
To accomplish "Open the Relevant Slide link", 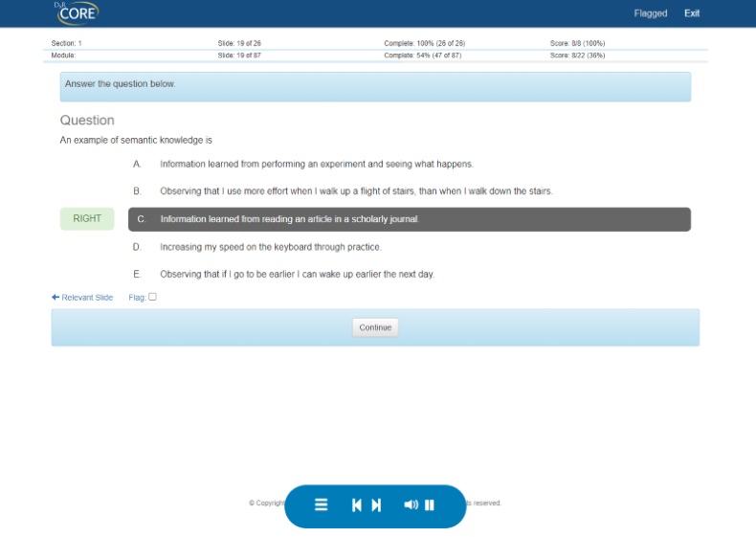I will (87, 298).
